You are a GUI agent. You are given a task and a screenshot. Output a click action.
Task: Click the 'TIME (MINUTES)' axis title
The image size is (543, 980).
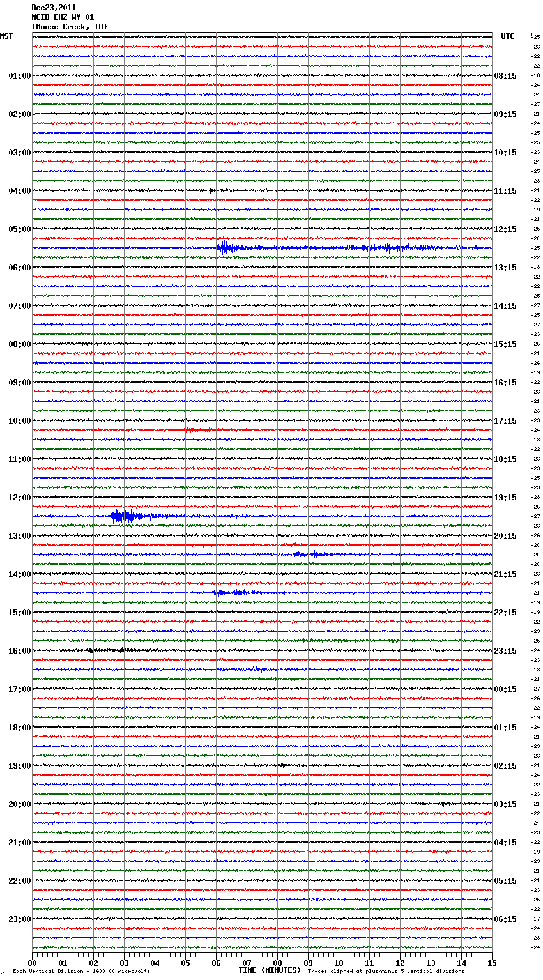pos(270,970)
